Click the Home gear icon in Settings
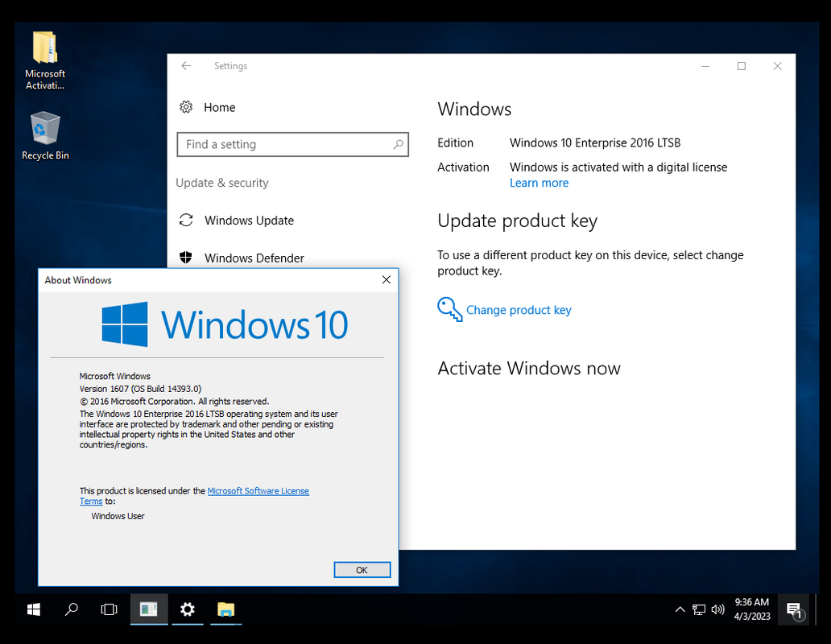831x644 pixels. click(x=185, y=107)
